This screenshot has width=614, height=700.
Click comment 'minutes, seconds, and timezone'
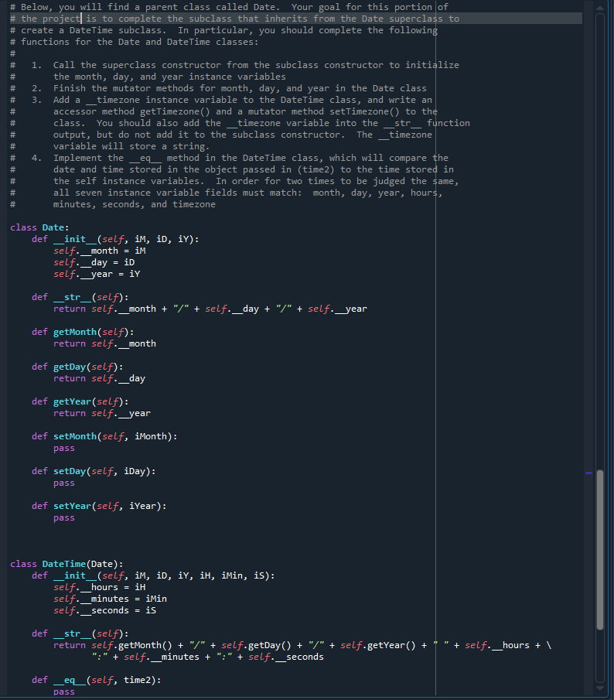tap(135, 204)
